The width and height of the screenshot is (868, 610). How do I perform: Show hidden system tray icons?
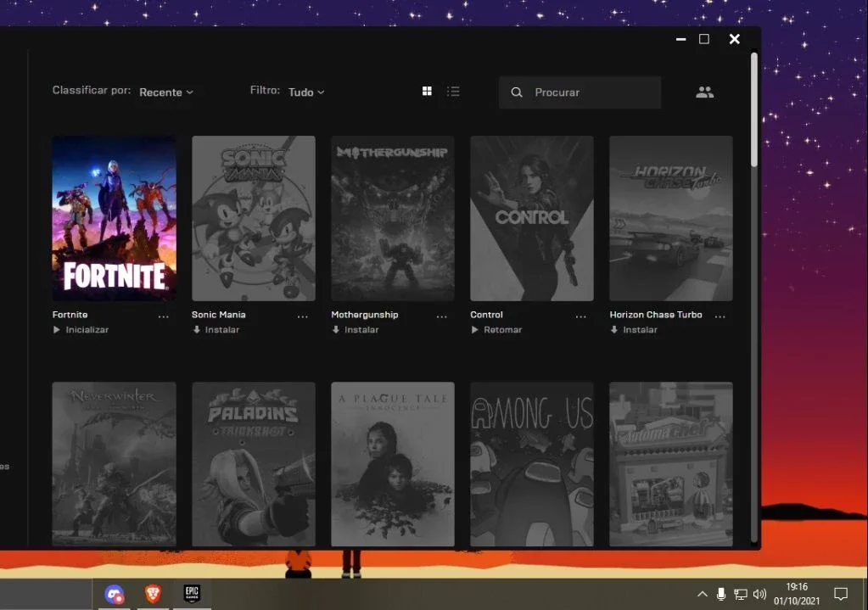(702, 594)
